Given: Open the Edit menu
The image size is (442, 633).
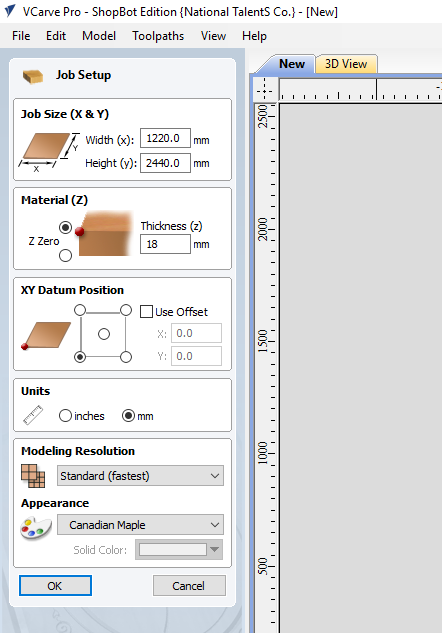Looking at the screenshot, I should (56, 36).
